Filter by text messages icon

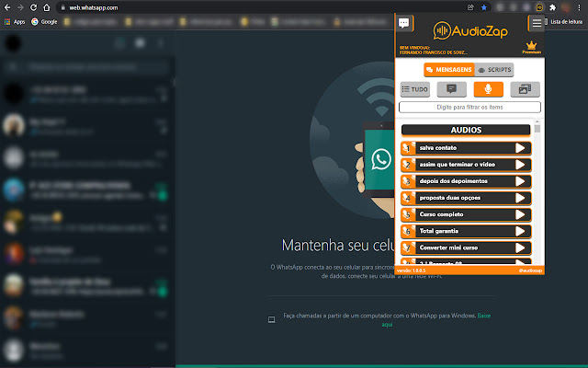pyautogui.click(x=451, y=89)
